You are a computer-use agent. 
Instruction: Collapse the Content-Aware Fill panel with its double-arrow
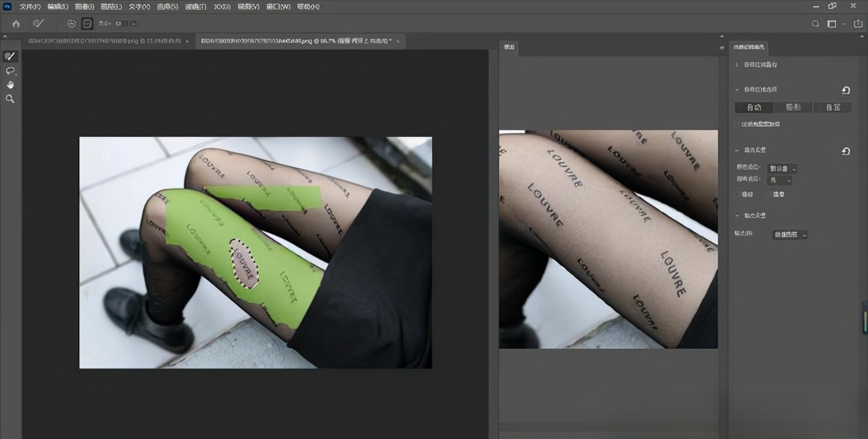(862, 37)
